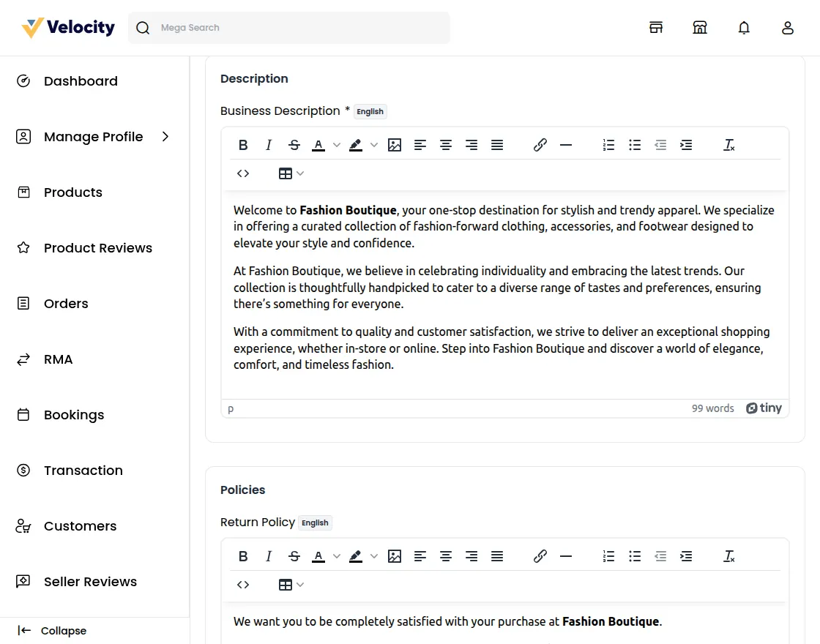This screenshot has height=644, width=820.
Task: Apply highlight color in Return Policy editor
Action: click(x=356, y=556)
